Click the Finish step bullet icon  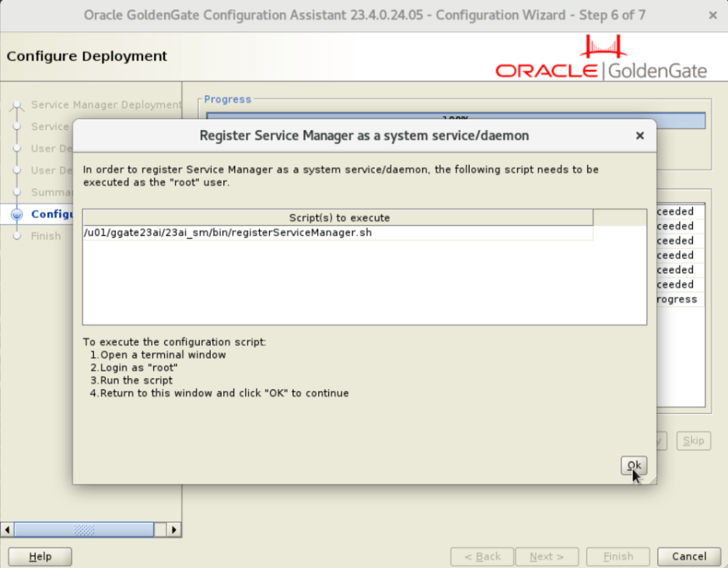point(17,236)
